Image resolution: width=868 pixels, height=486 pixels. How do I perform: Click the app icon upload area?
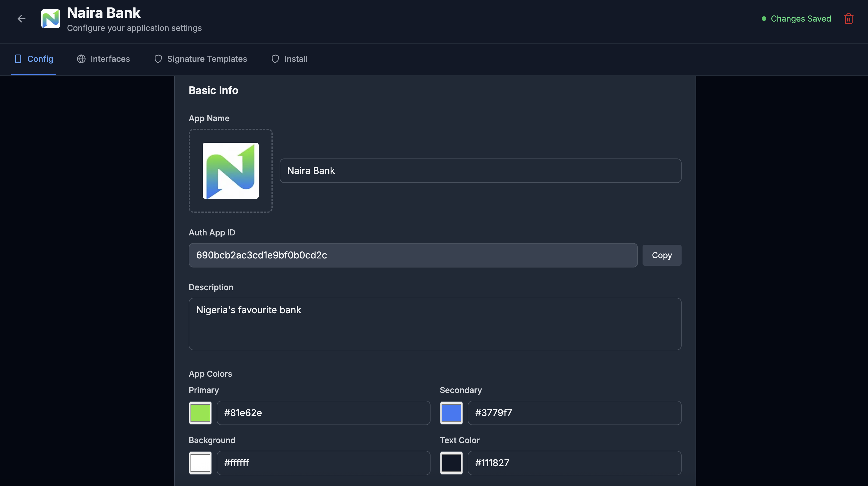pos(230,170)
